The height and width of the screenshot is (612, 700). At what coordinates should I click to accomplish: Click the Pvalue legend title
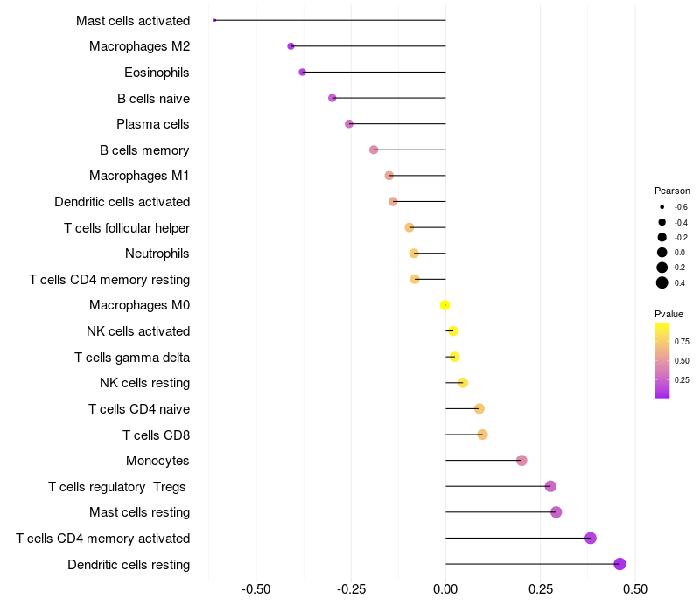(x=668, y=314)
